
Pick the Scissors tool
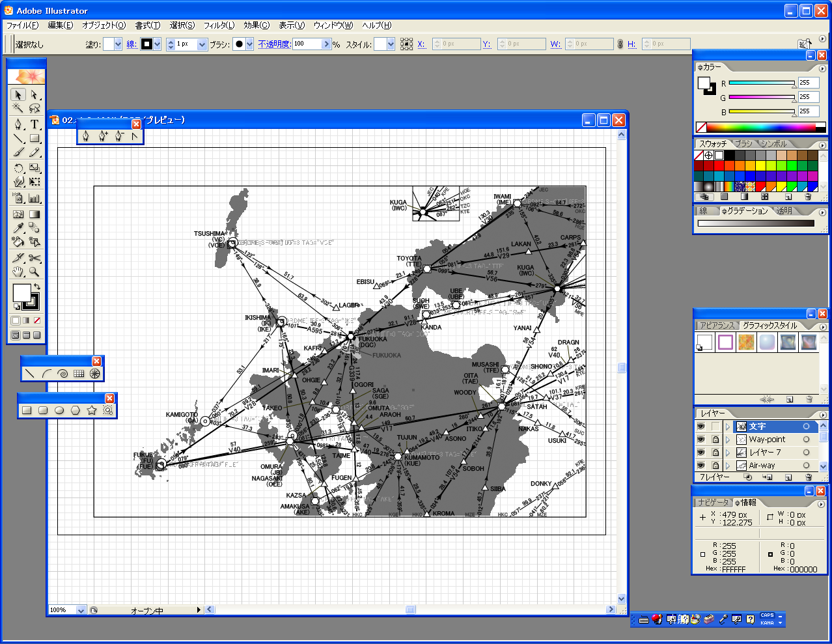(x=35, y=259)
